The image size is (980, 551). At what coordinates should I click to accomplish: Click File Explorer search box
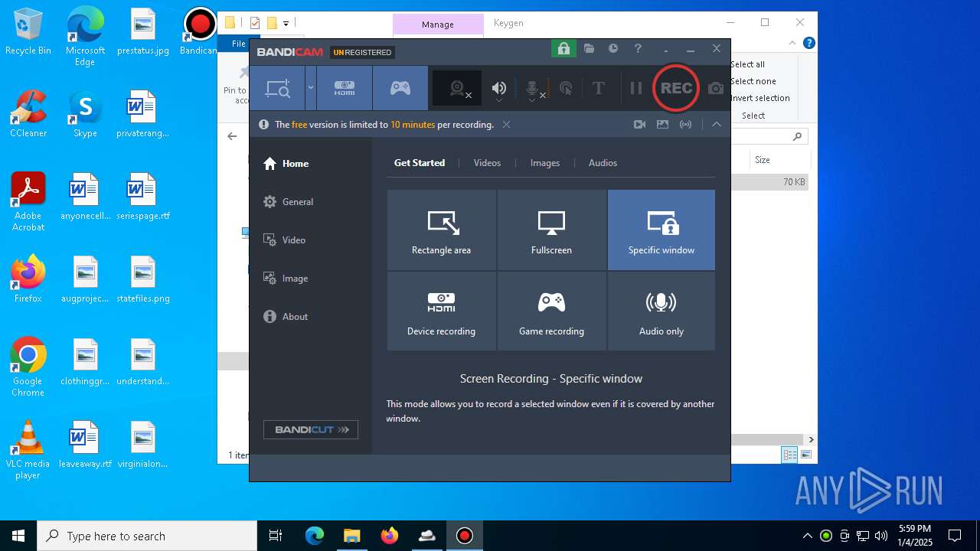[x=769, y=136]
